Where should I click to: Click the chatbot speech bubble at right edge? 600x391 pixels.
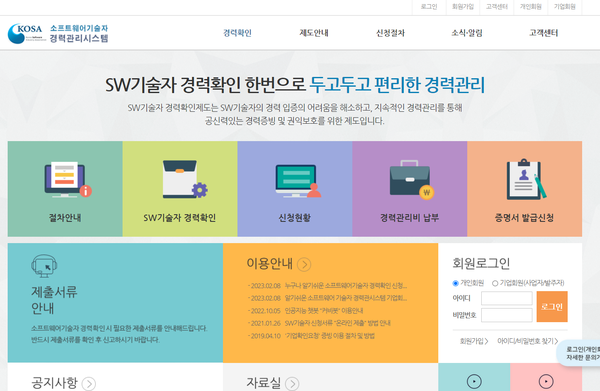tap(579, 353)
